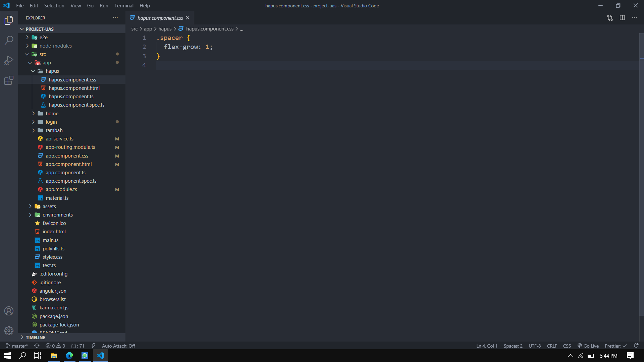Open the Terminal menu
644x362 pixels.
coord(124,5)
